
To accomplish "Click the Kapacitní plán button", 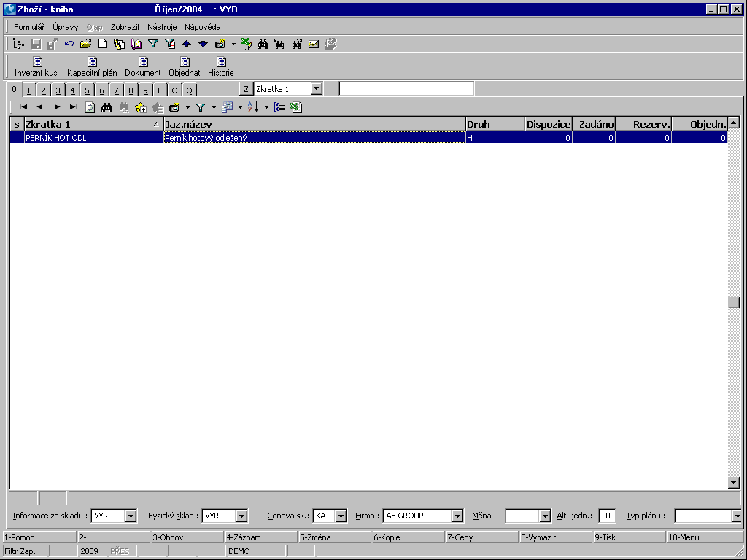I will pos(92,66).
